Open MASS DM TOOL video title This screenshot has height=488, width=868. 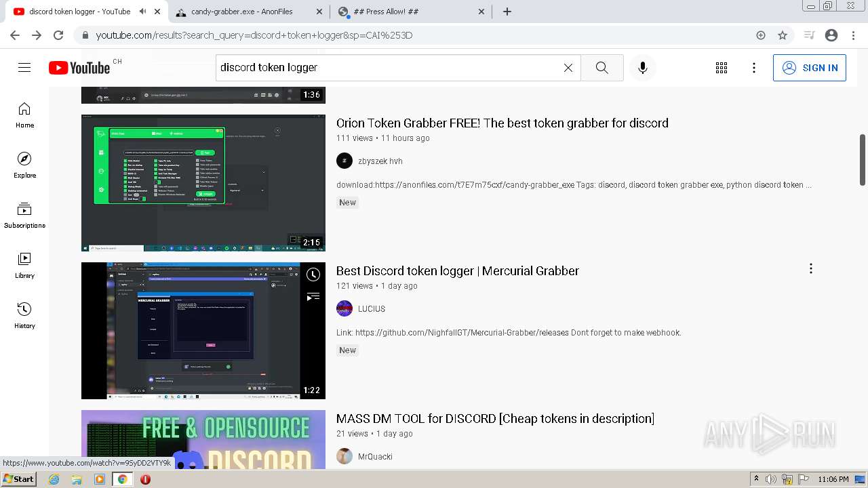(495, 419)
